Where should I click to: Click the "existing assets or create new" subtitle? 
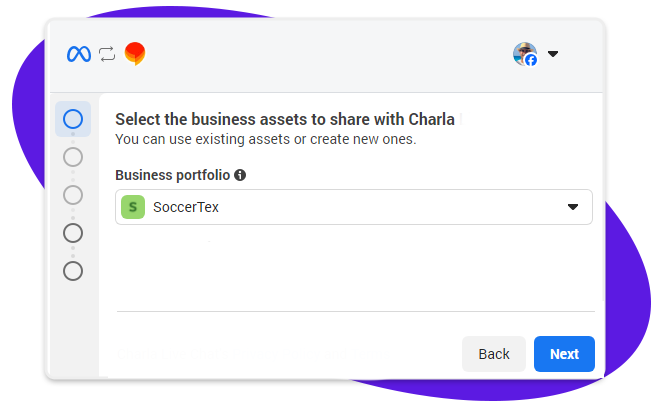pos(265,139)
